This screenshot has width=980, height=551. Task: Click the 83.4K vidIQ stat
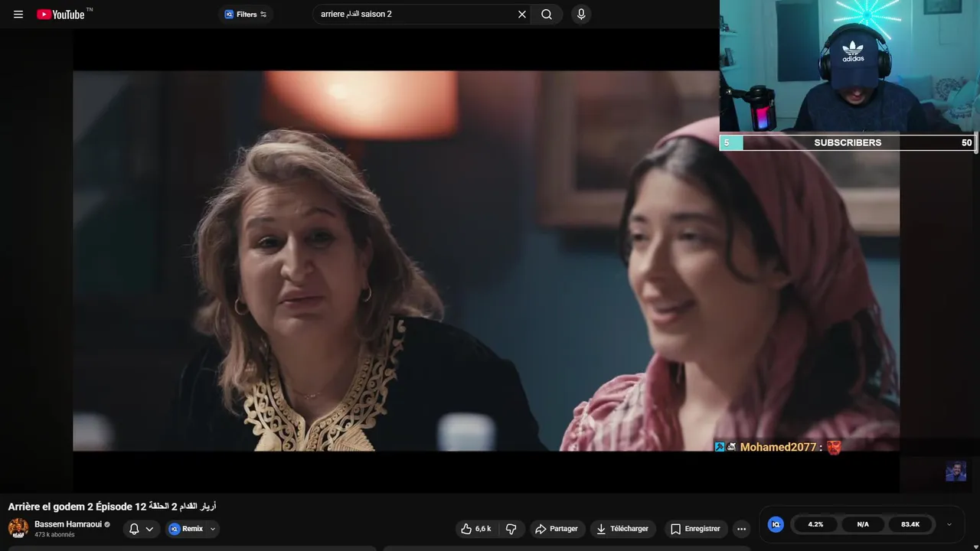click(910, 524)
